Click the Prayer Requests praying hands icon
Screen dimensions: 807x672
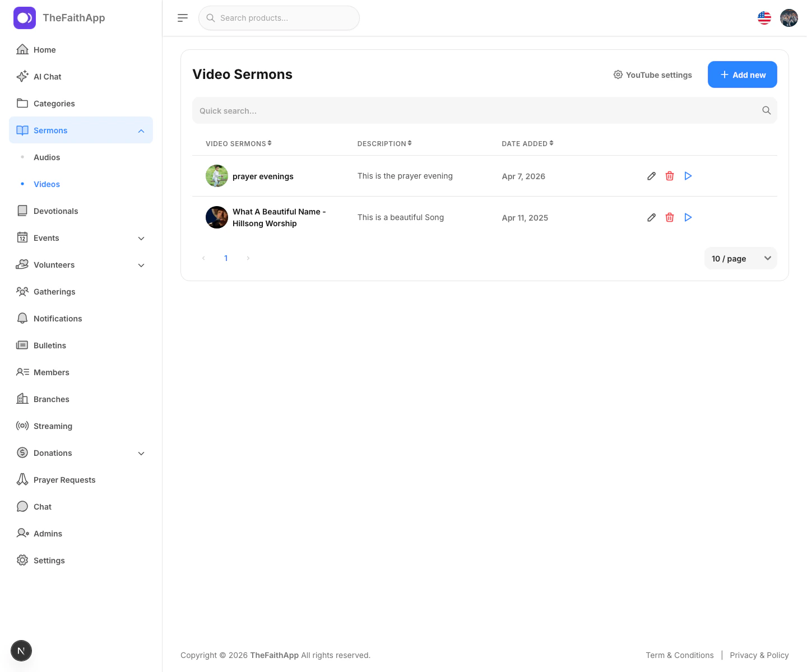click(22, 479)
